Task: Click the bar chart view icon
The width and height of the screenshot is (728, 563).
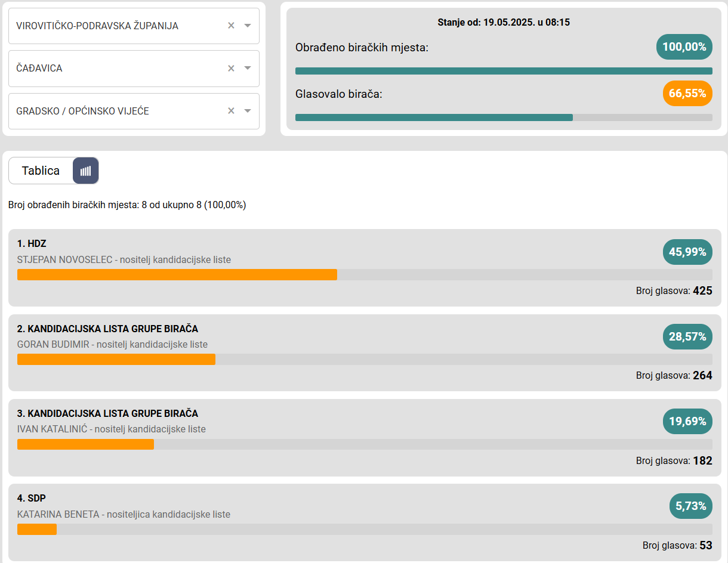Action: click(86, 171)
